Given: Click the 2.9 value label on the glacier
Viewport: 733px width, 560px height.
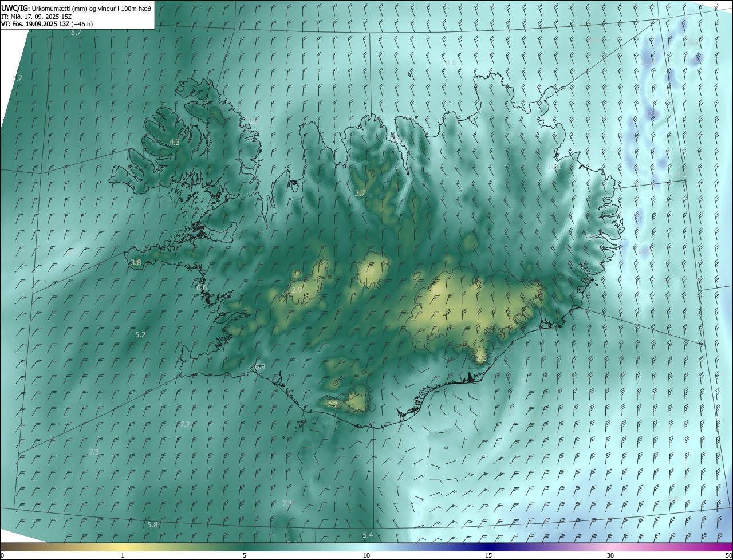Looking at the screenshot, I should 297,290.
